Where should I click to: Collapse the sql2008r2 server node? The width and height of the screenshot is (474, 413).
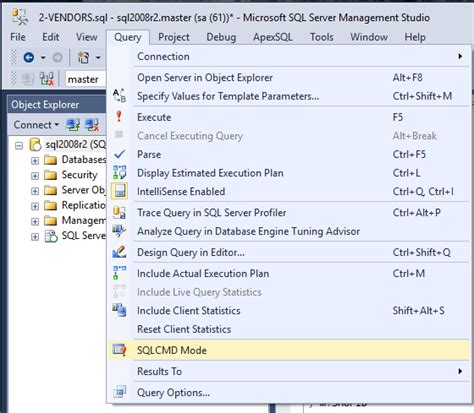[19, 145]
